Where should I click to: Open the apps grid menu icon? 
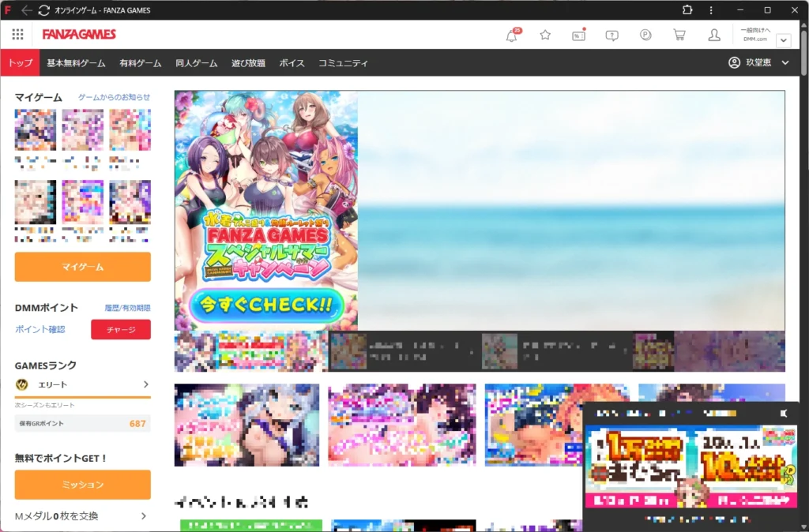[x=17, y=35]
